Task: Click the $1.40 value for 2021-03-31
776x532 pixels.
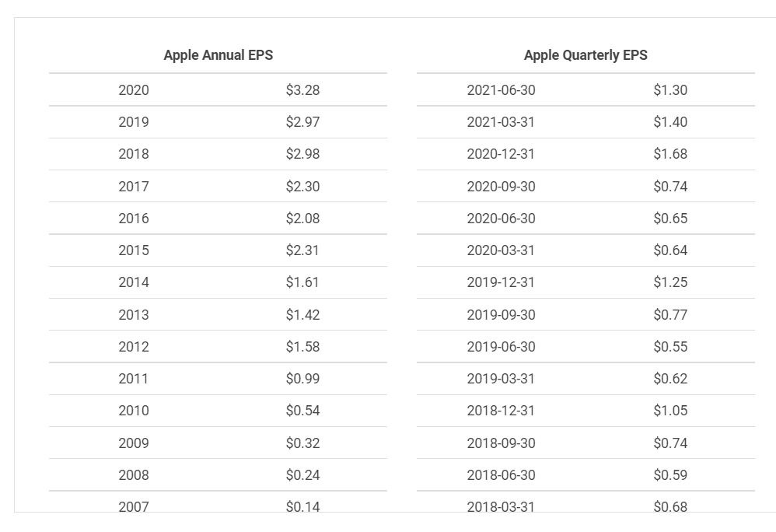Action: 670,122
